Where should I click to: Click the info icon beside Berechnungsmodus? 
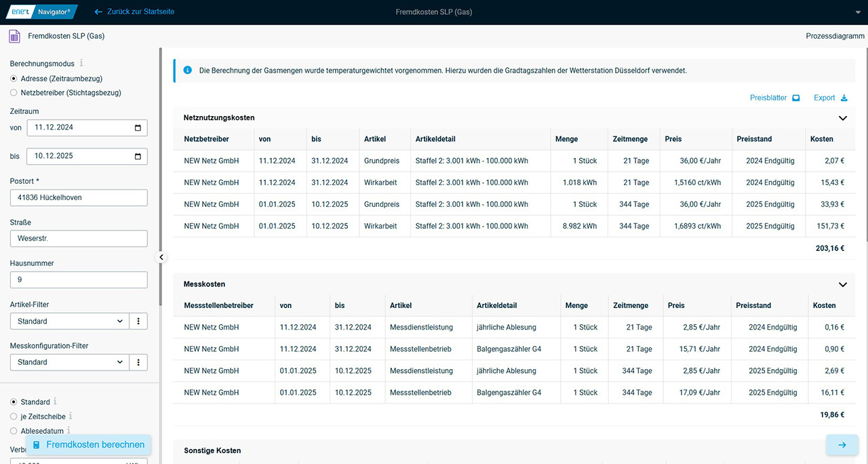coord(81,63)
